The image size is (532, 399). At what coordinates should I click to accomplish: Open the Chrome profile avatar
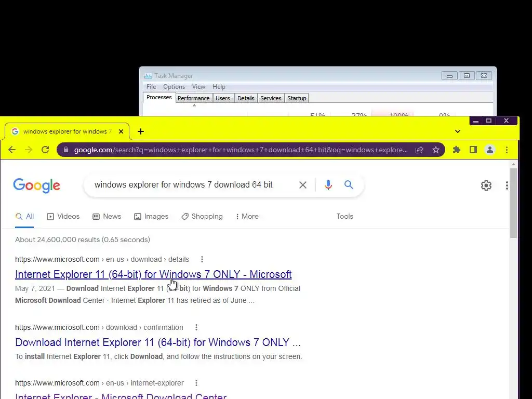490,150
